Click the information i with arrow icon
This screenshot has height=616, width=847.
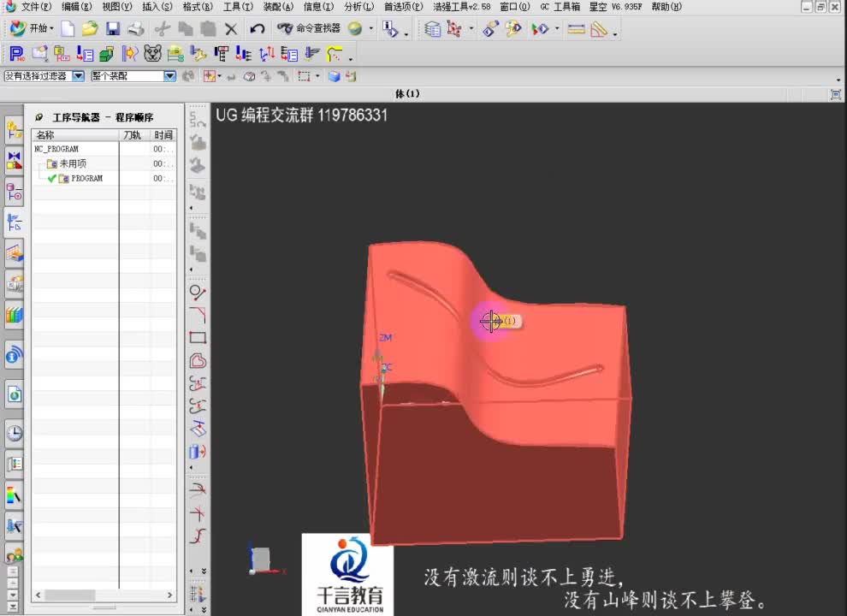tap(389, 28)
